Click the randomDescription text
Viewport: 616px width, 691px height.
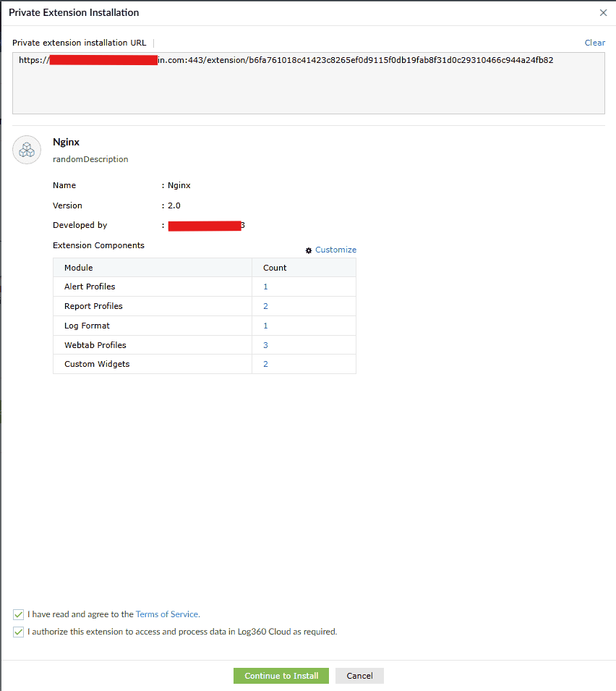pyautogui.click(x=90, y=159)
